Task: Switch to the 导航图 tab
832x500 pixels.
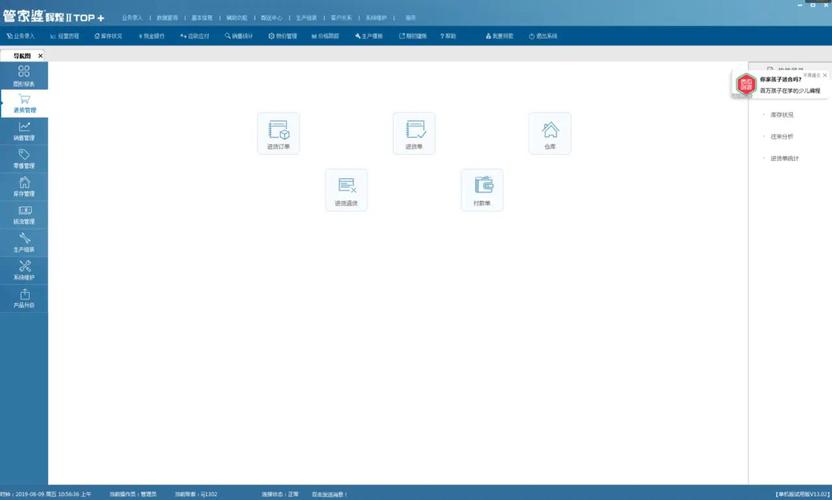Action: pos(21,56)
